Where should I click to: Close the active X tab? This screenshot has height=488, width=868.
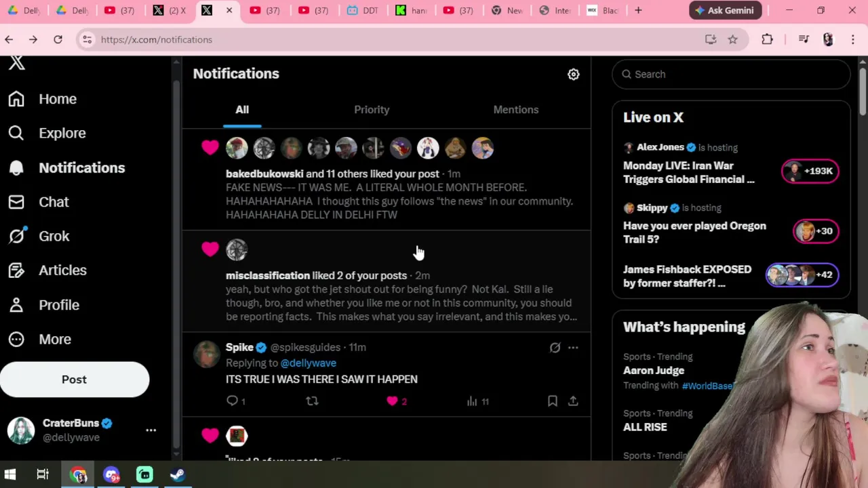229,10
